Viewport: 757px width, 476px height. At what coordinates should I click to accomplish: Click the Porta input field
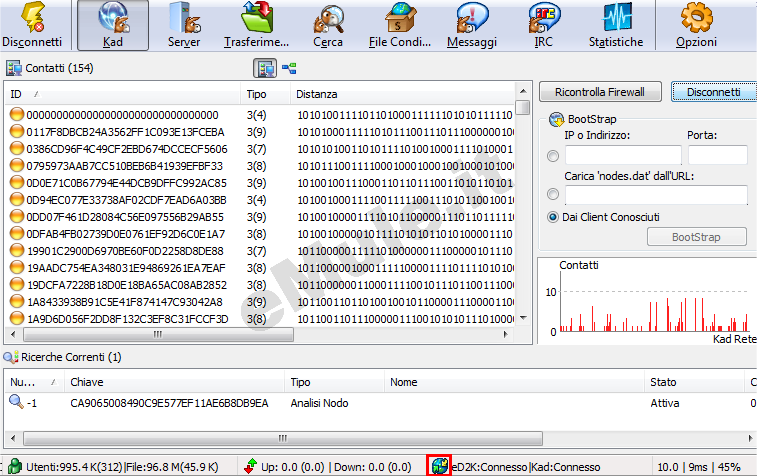pos(718,155)
